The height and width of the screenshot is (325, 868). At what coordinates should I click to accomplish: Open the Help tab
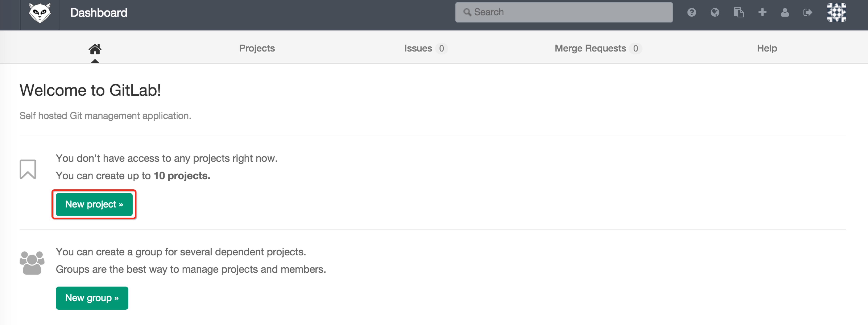(767, 48)
